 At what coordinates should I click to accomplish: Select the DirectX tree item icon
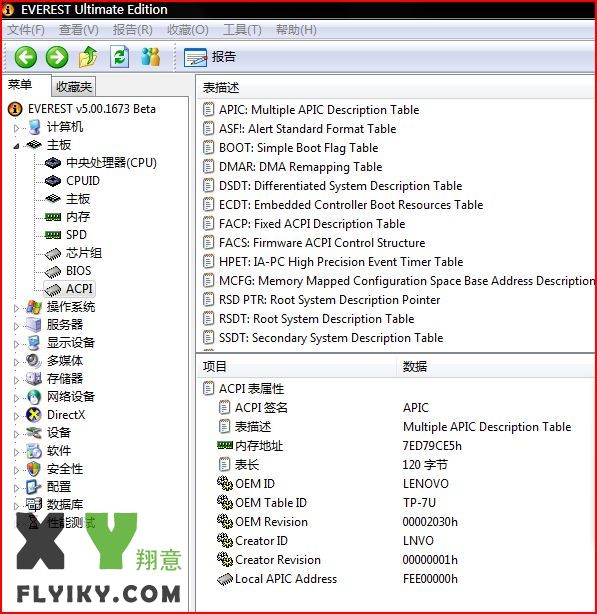pyautogui.click(x=34, y=415)
